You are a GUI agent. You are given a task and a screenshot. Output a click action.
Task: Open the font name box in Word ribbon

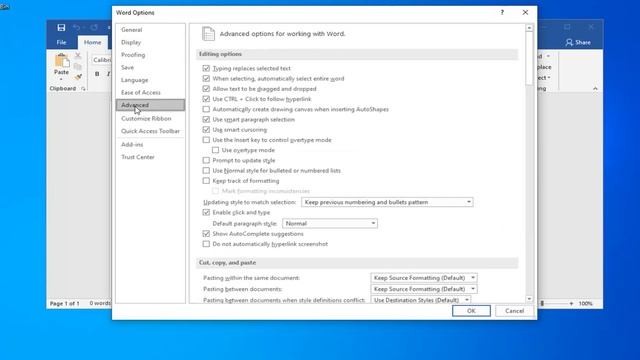[x=101, y=60]
